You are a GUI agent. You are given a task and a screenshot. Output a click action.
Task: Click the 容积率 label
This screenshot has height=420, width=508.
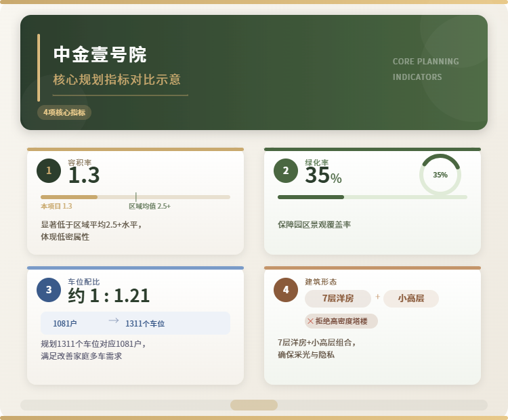(80, 163)
